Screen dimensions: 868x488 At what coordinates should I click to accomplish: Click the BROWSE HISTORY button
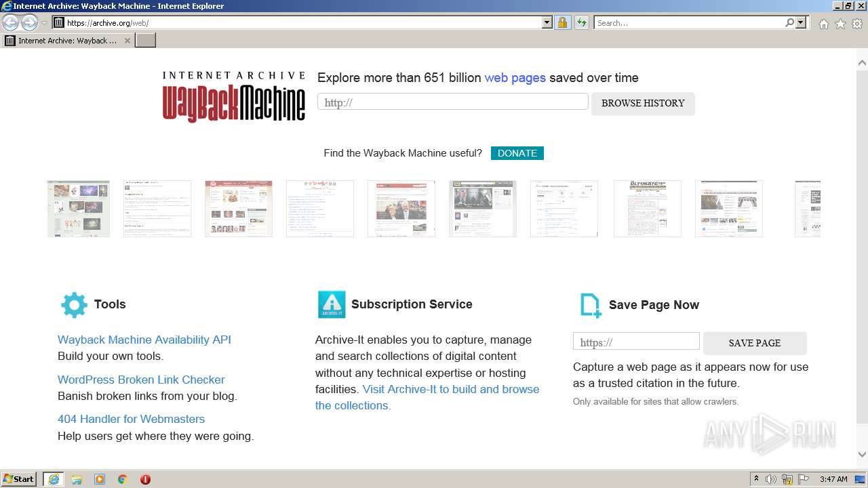click(x=643, y=104)
